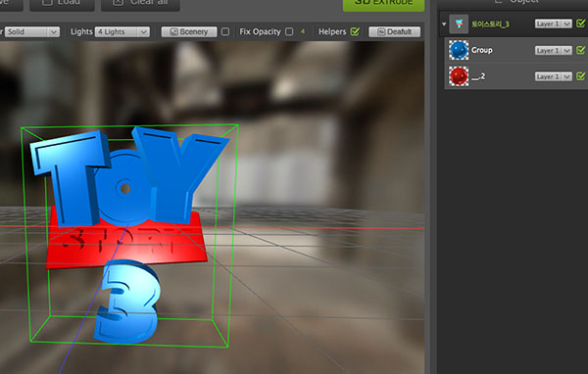The image size is (588, 374).
Task: Tick the checkbox beside the Scenery button
Action: click(x=225, y=32)
